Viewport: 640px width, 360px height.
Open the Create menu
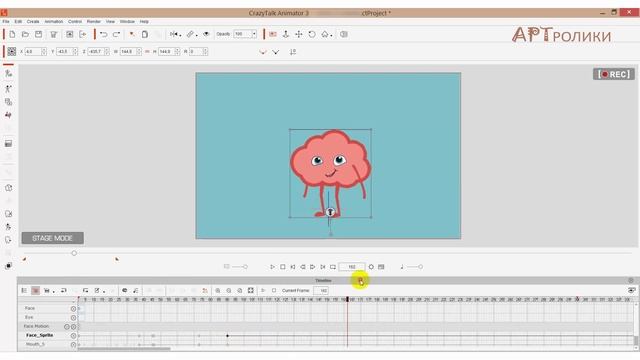click(x=33, y=21)
